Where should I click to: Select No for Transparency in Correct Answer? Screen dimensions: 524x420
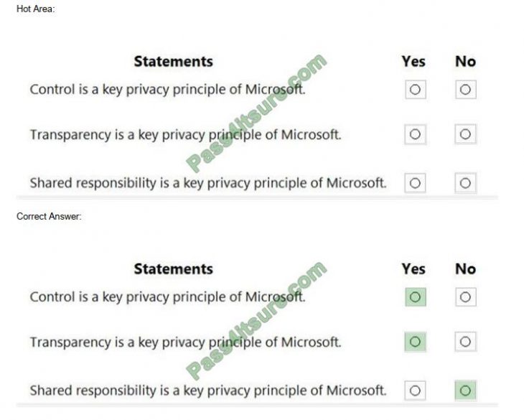[465, 342]
